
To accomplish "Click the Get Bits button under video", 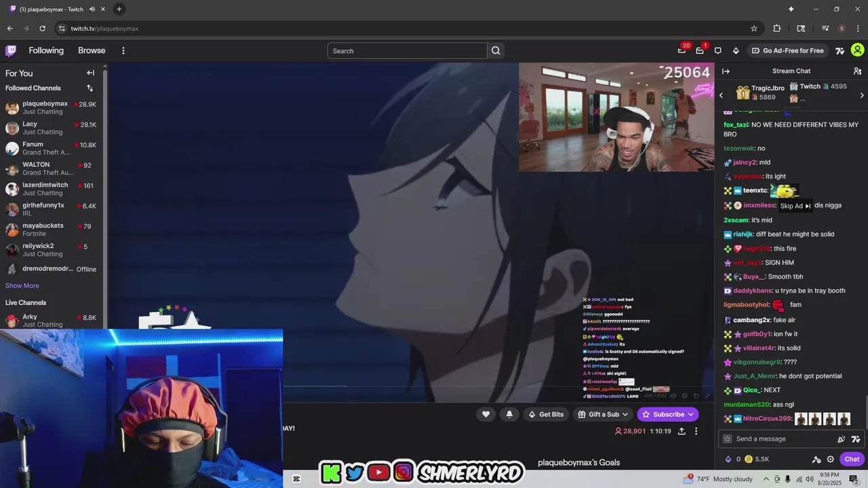I will tap(546, 414).
